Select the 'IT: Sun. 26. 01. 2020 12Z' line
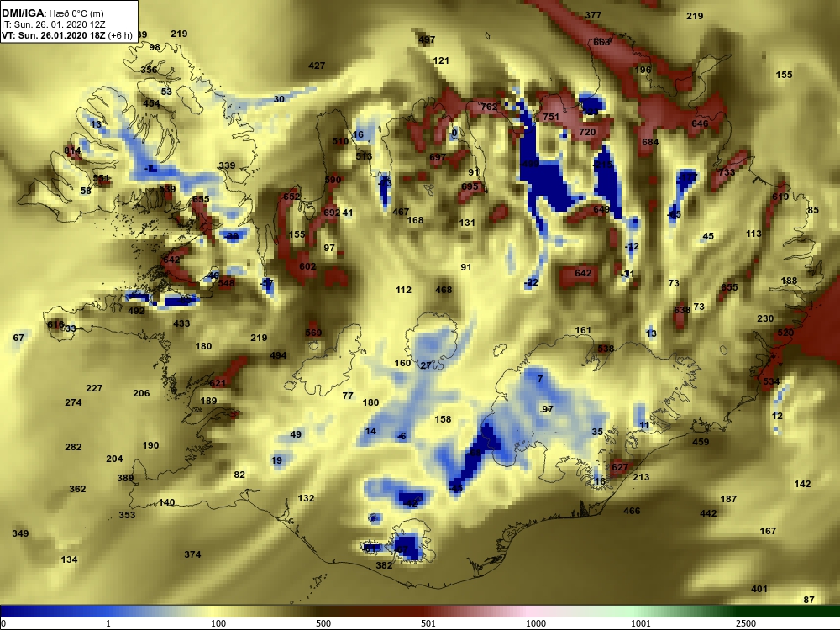 54,24
